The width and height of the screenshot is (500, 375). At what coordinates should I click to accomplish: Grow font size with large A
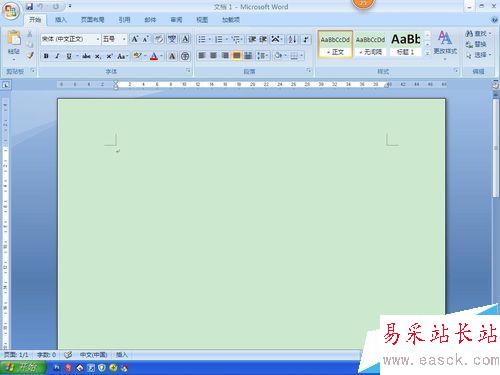tap(135, 39)
